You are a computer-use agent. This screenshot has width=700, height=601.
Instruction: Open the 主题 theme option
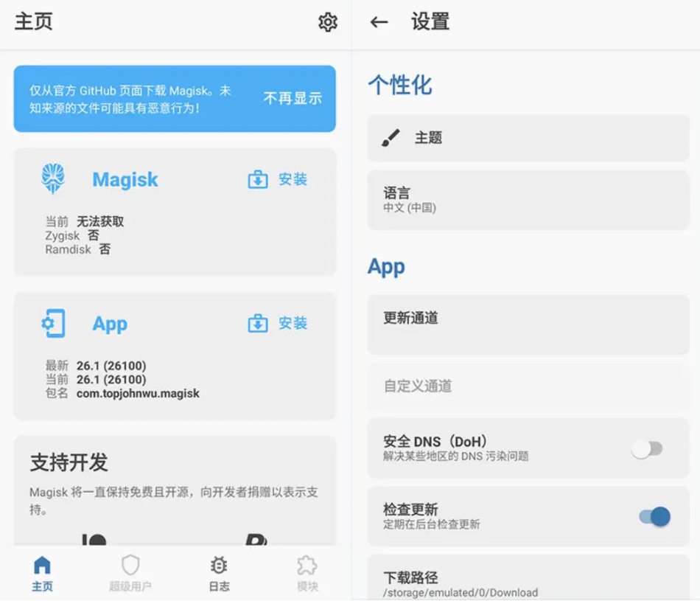click(528, 138)
